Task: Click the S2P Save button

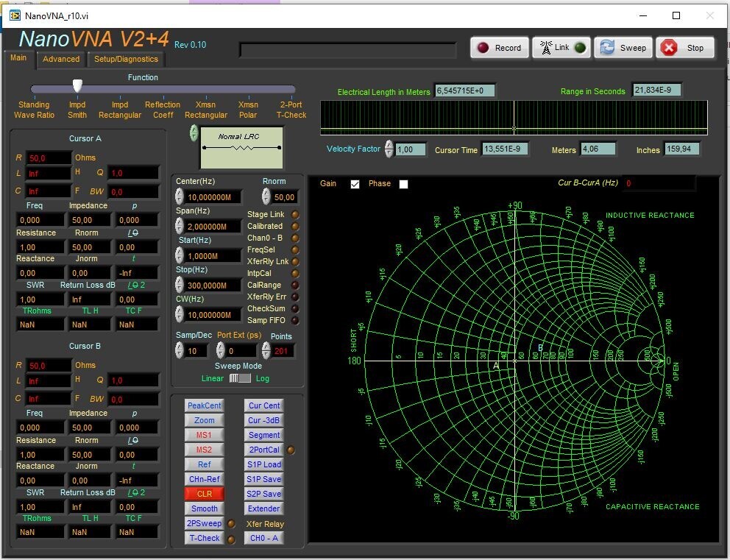Action: tap(264, 494)
